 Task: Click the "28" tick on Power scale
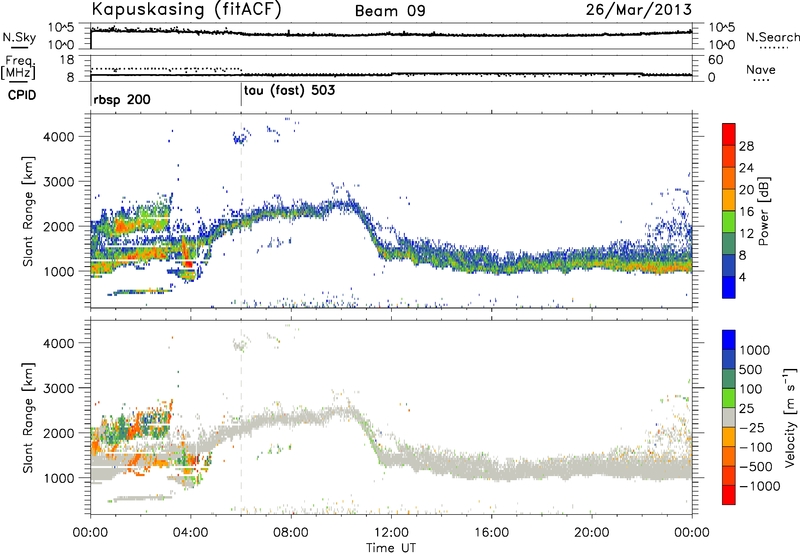pos(746,146)
